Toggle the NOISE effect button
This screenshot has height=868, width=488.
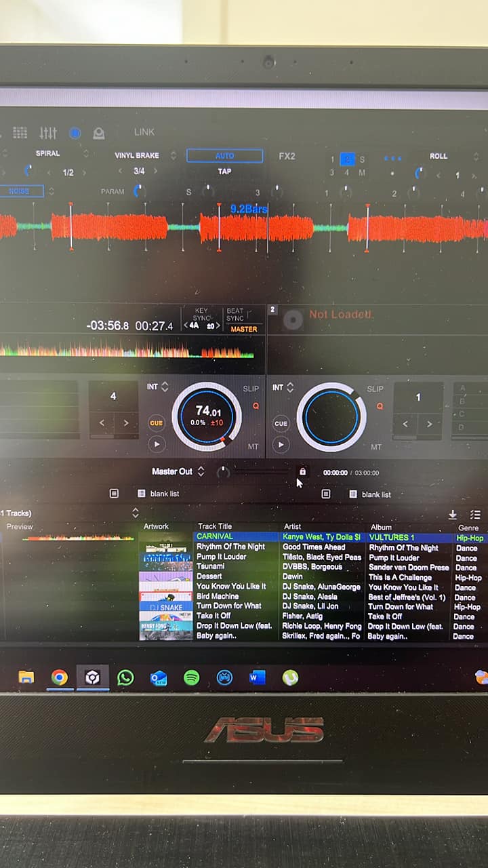tap(20, 191)
